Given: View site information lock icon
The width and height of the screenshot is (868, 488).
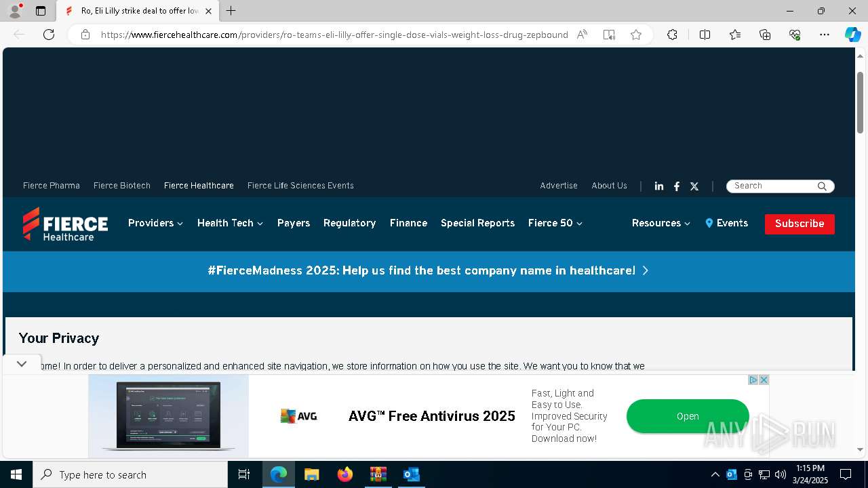Looking at the screenshot, I should [85, 35].
